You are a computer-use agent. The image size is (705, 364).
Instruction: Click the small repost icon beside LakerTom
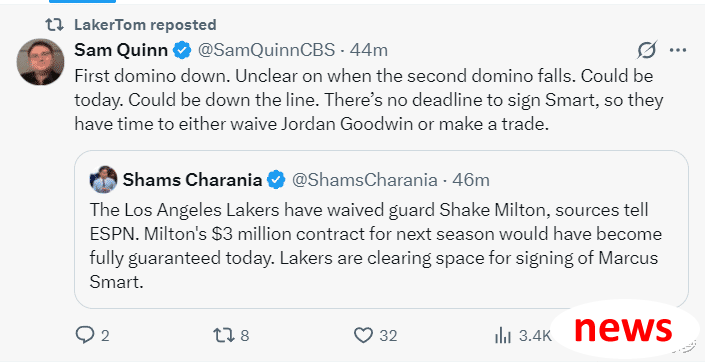point(55,25)
